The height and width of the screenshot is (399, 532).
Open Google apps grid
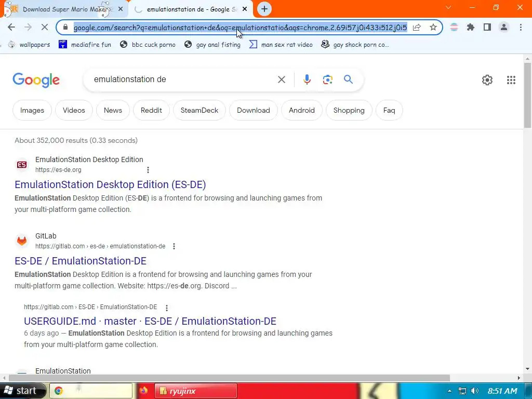coord(511,79)
